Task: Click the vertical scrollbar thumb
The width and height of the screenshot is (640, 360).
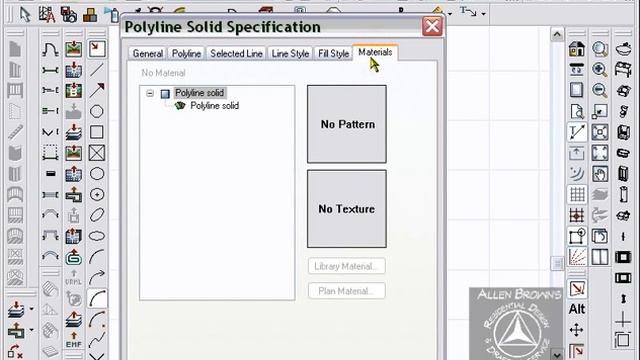Action: (x=557, y=264)
